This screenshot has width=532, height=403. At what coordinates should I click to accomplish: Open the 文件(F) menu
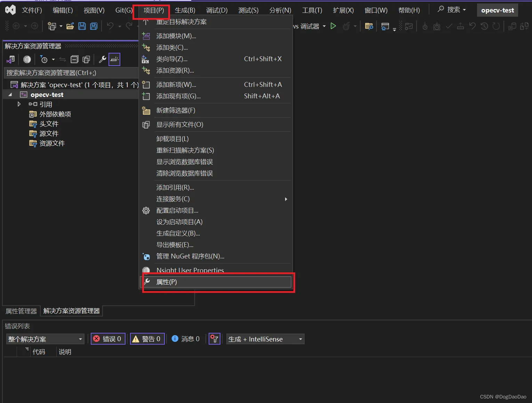pyautogui.click(x=32, y=10)
